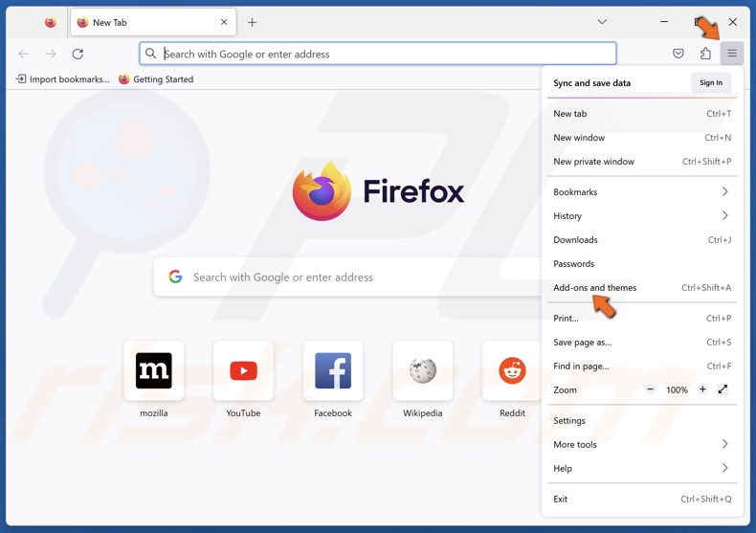Expand the Bookmarks submenu
756x533 pixels.
642,191
